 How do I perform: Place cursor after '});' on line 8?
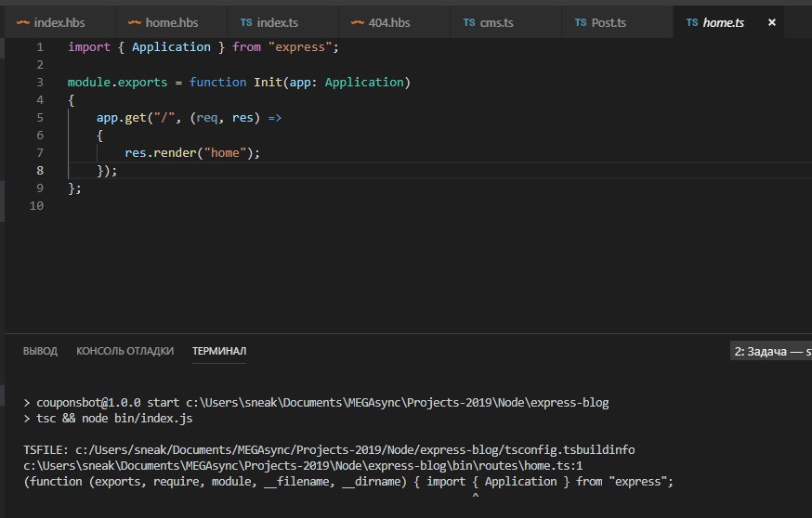(119, 170)
